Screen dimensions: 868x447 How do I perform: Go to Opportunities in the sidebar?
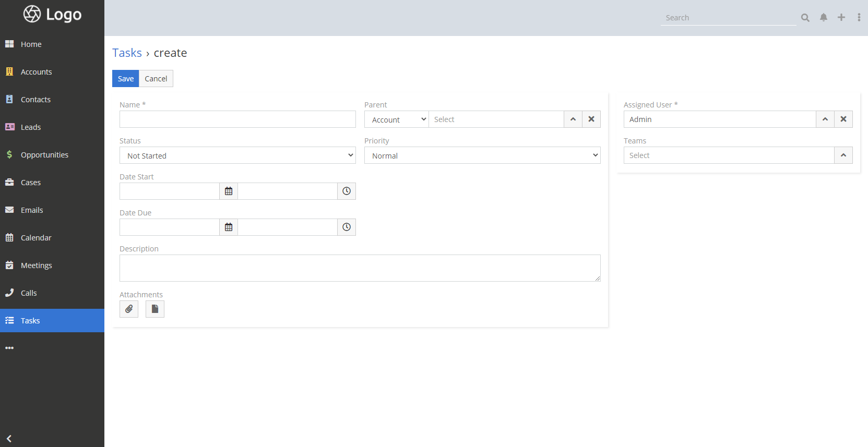pyautogui.click(x=44, y=155)
